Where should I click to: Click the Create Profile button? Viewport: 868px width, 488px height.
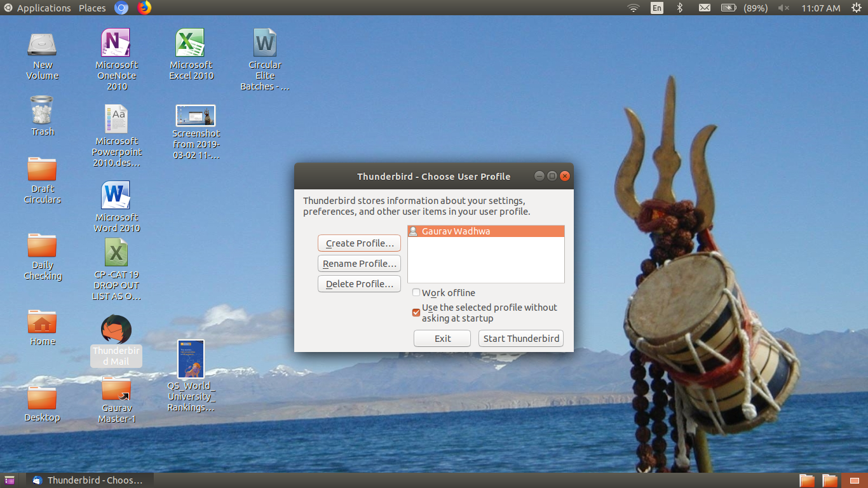click(359, 243)
